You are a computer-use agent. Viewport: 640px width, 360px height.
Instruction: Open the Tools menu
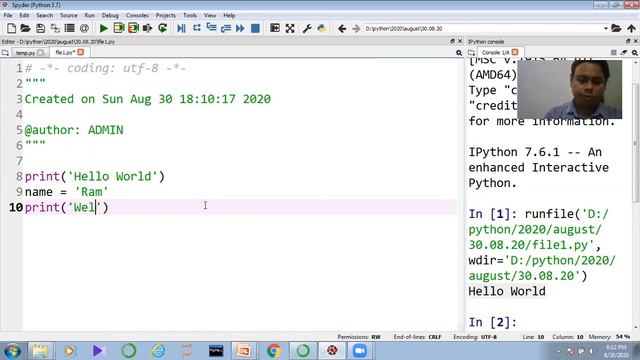190,15
